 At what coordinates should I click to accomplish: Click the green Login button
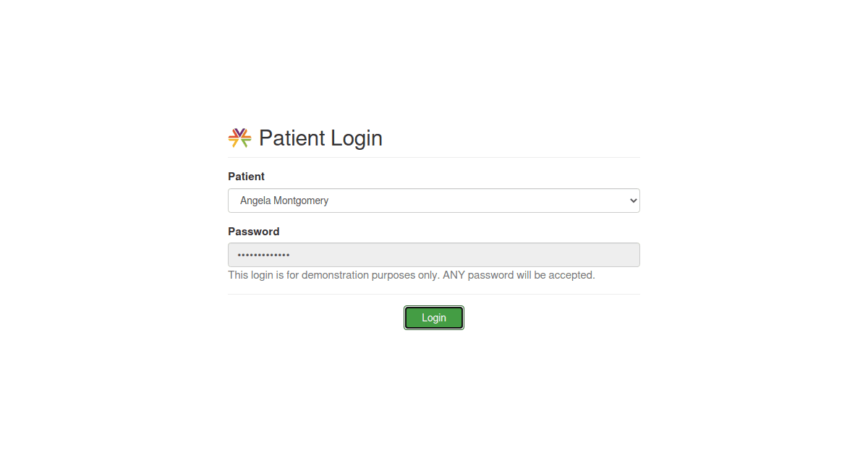434,318
